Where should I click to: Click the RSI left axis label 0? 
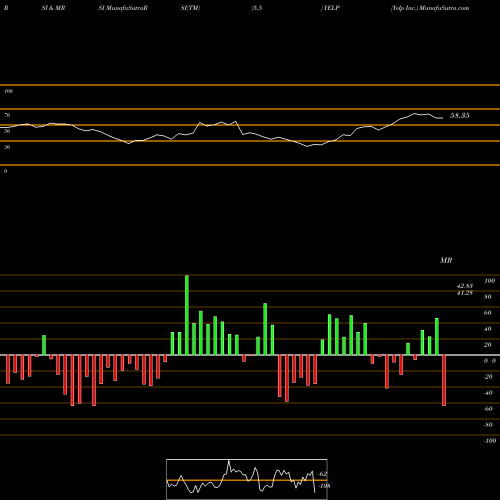coord(5,171)
